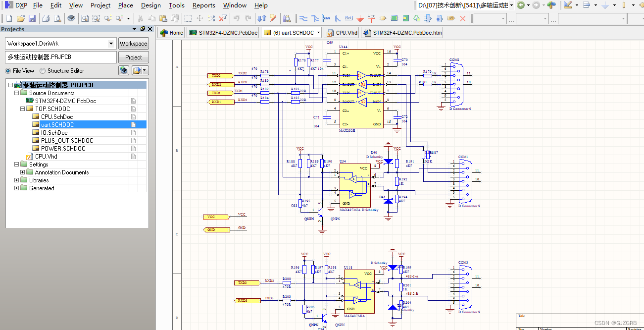Image resolution: width=644 pixels, height=330 pixels.
Task: Click the Project button
Action: tap(134, 57)
